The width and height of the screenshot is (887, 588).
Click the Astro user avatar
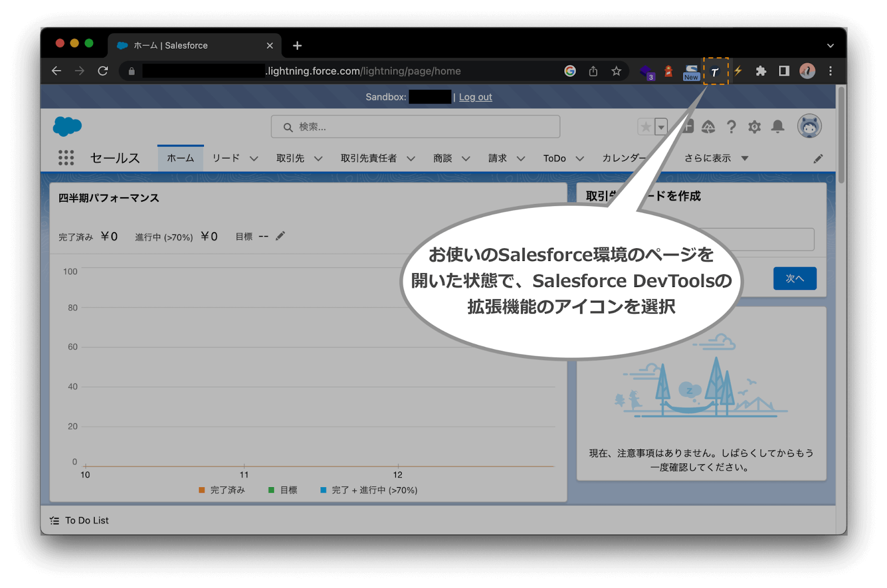809,126
